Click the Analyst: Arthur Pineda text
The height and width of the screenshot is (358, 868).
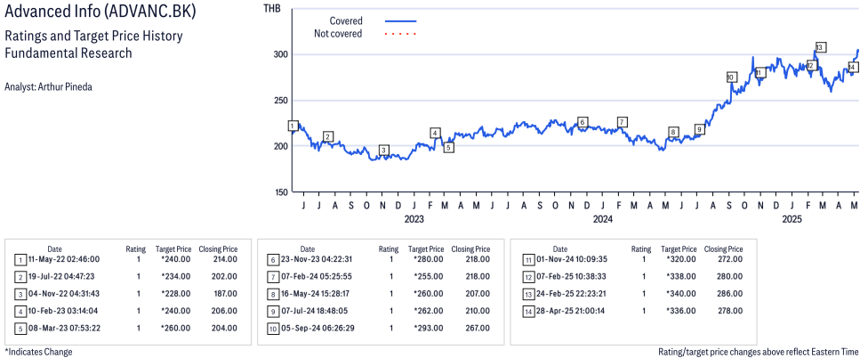pyautogui.click(x=48, y=87)
